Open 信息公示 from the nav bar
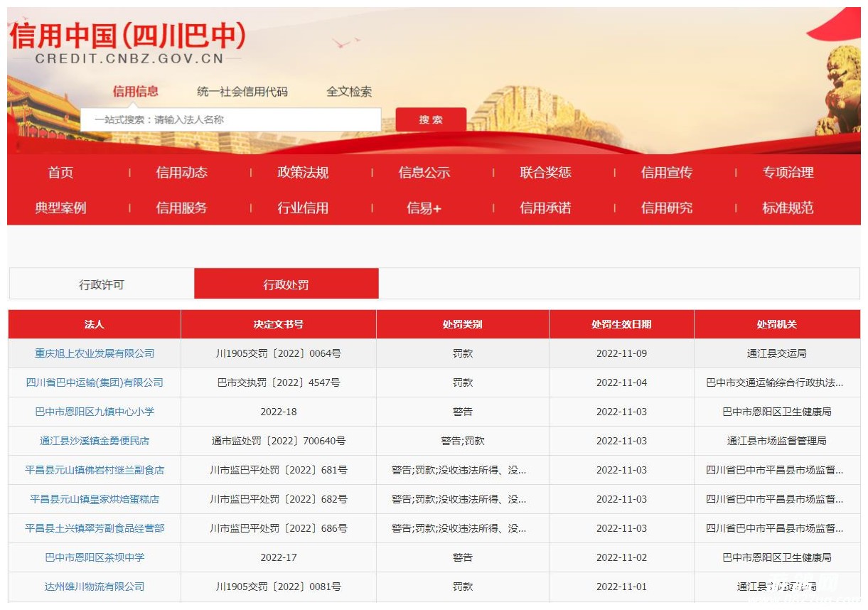This screenshot has height=610, width=868. pyautogui.click(x=424, y=173)
